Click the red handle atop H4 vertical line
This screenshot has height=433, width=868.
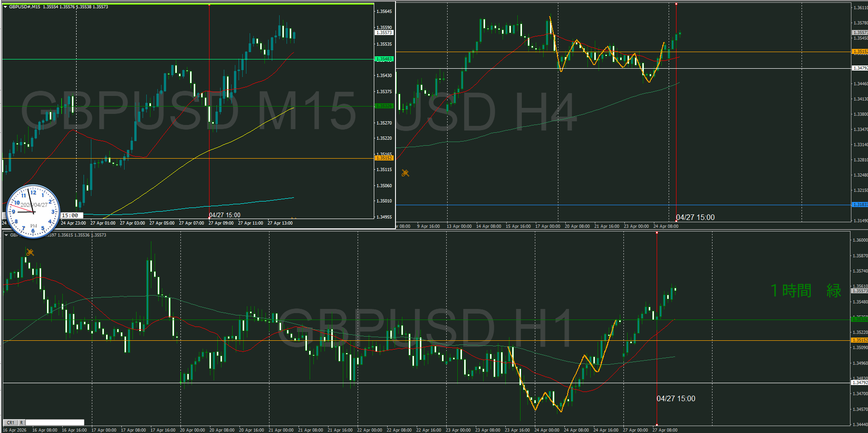point(676,4)
